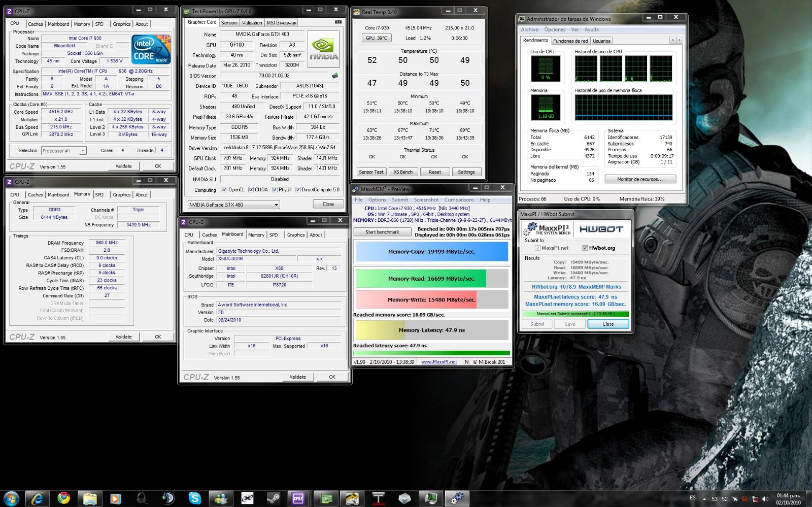
Task: Open Windows Live Messenger taskbar icon
Action: point(221,498)
